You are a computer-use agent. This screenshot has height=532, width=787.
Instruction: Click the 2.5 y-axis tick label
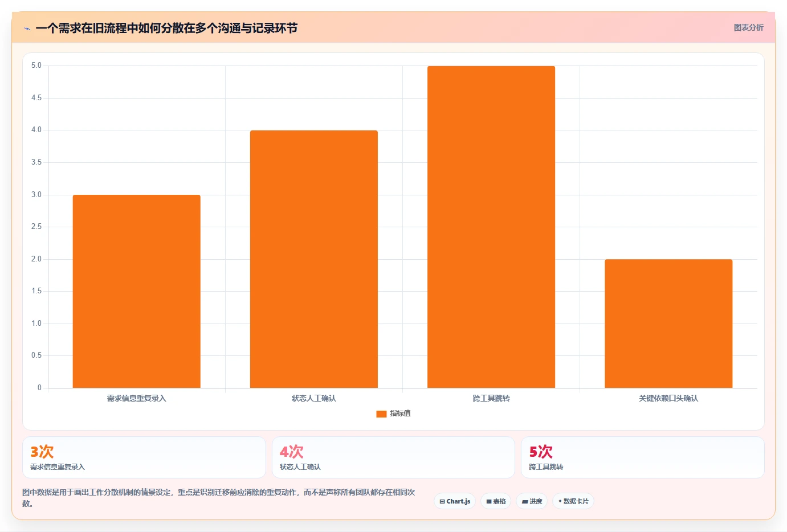(x=36, y=227)
